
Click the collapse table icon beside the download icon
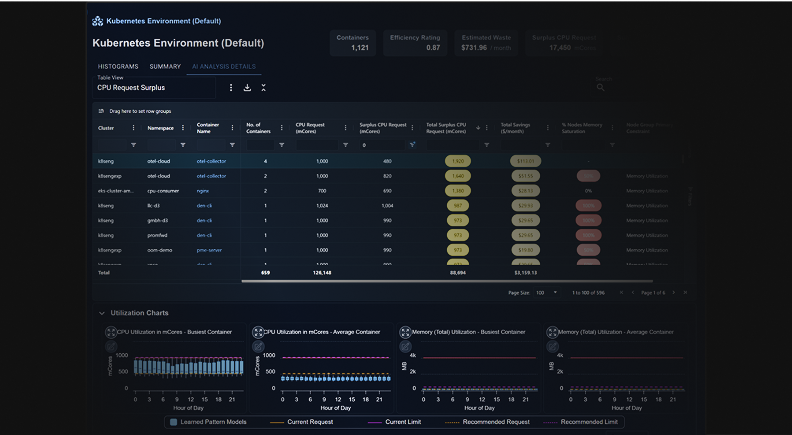pyautogui.click(x=263, y=88)
